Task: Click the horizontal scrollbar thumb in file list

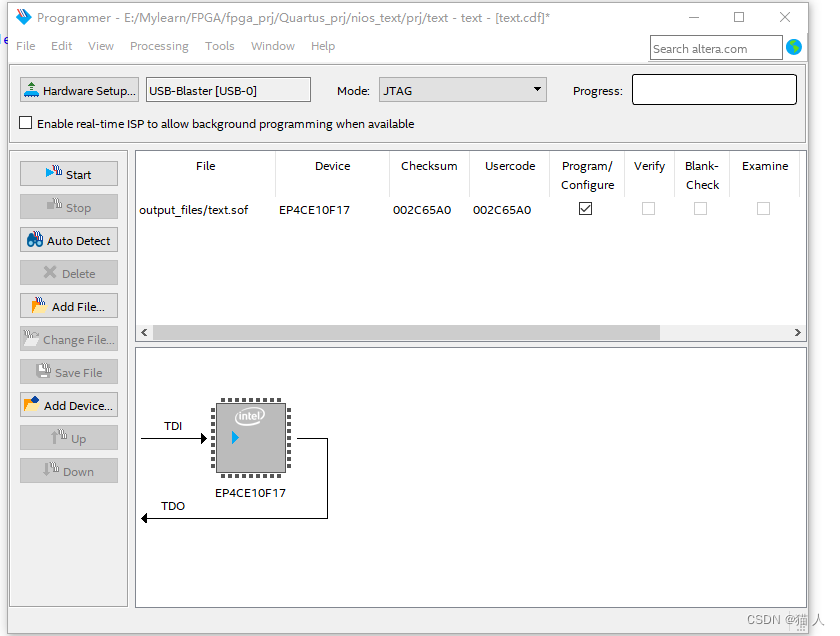Action: point(406,332)
